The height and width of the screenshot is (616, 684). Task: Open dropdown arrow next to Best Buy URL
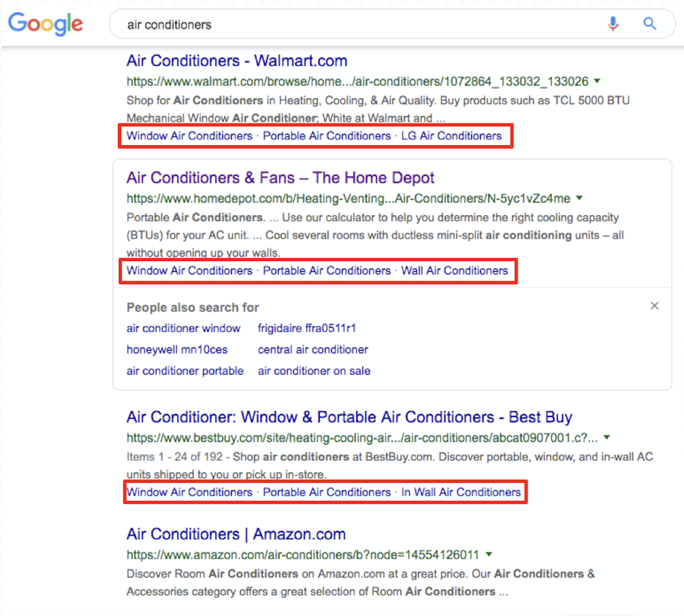pos(607,437)
